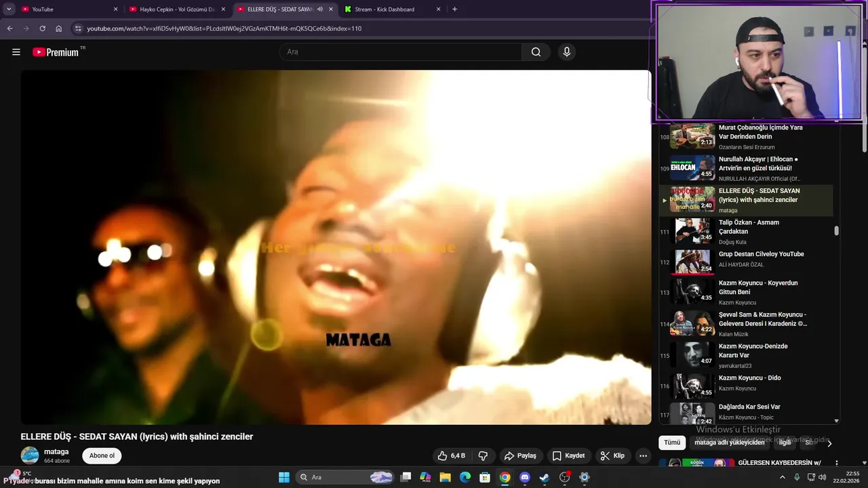Reload the page
This screenshot has width=868, height=488.
(42, 28)
